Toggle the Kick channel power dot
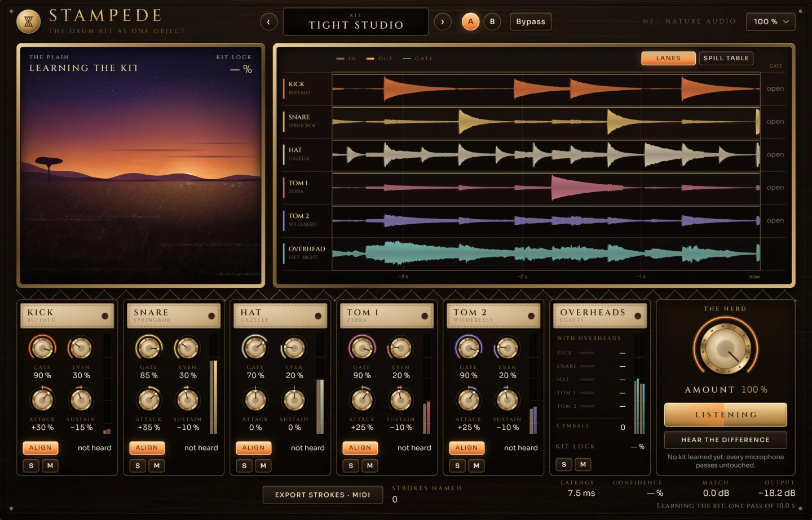Viewport: 812px width, 520px height. pos(105,316)
